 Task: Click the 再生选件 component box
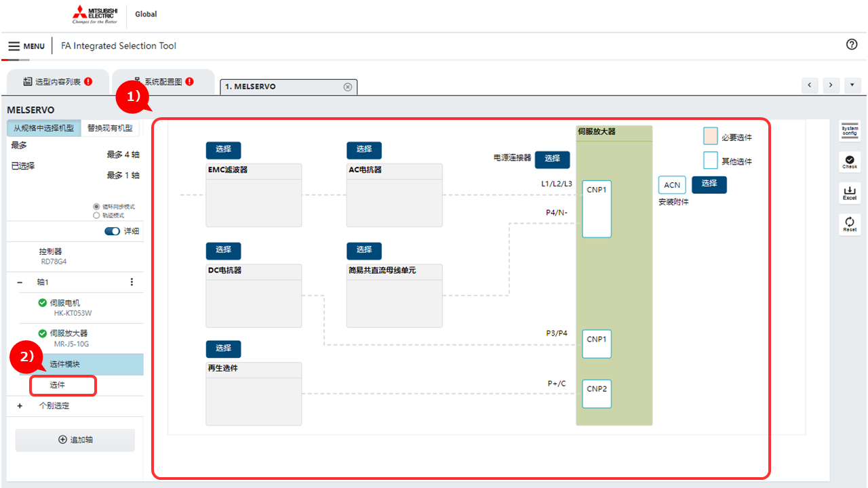254,394
